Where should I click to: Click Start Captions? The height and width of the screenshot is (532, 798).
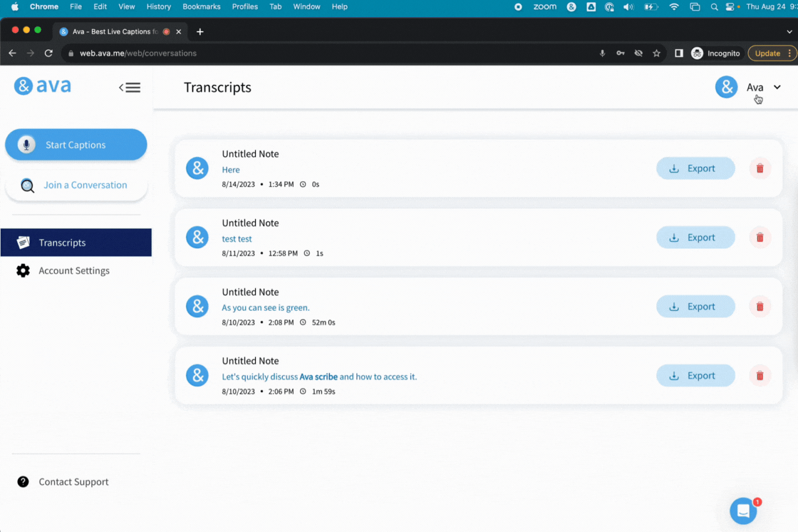(76, 145)
